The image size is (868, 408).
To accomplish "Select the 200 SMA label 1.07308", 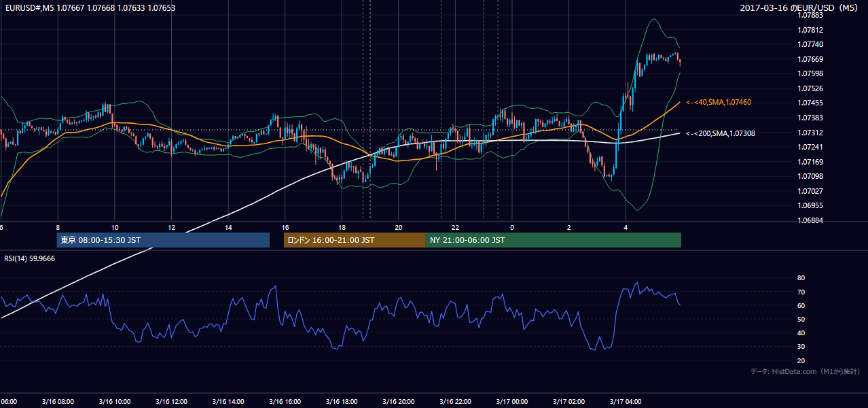I will pyautogui.click(x=721, y=133).
